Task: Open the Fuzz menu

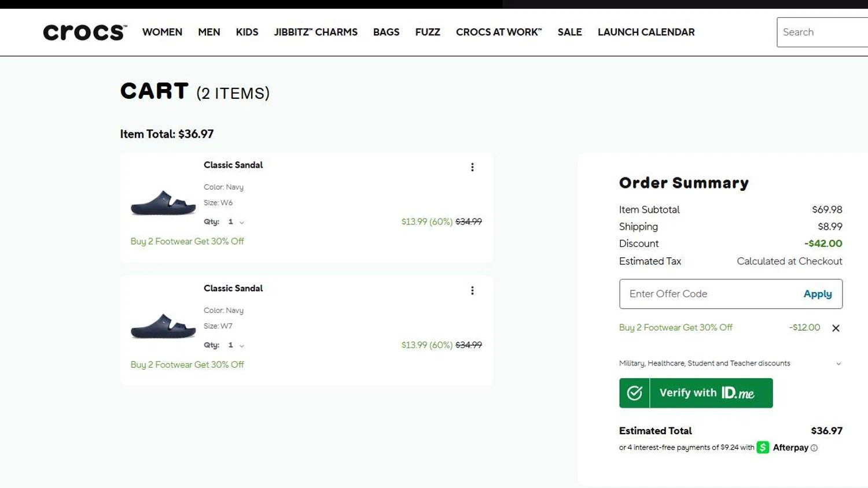Action: click(x=428, y=32)
